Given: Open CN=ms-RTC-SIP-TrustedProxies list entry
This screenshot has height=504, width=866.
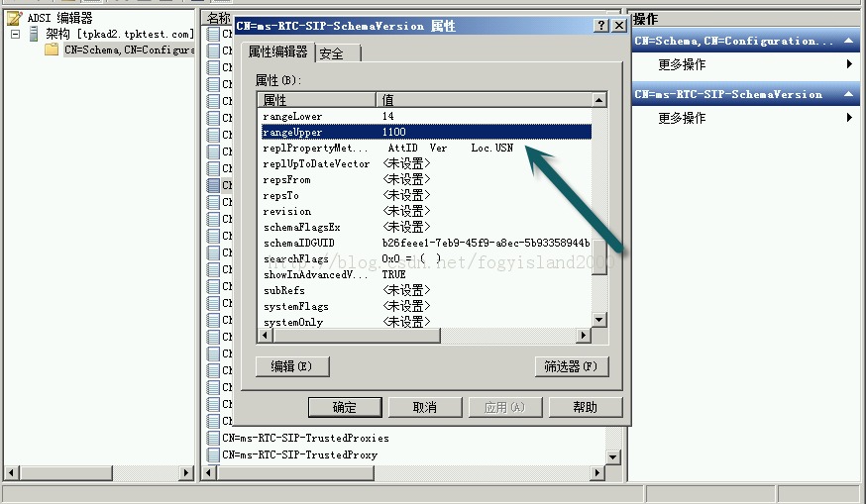Looking at the screenshot, I should point(305,439).
